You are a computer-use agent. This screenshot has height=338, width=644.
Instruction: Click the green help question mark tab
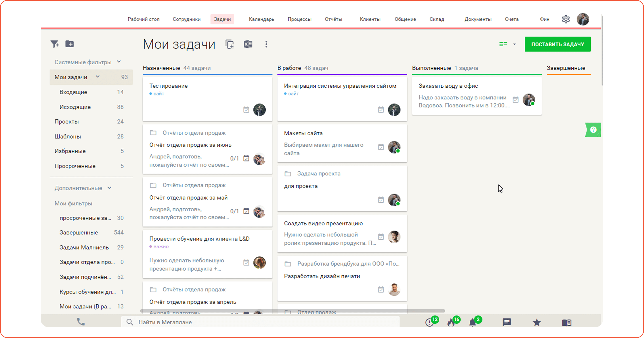(593, 130)
